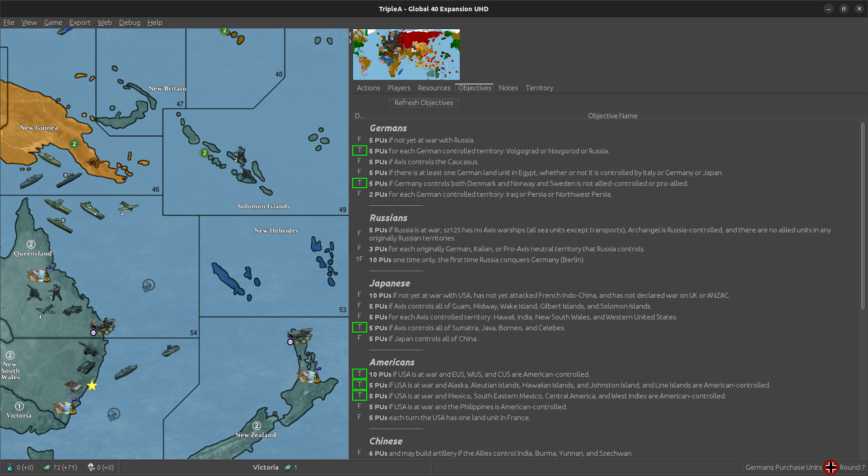Screen dimensions: 868x476
Task: Click the convoy marker in sea near Victoria
Action: coord(113,414)
